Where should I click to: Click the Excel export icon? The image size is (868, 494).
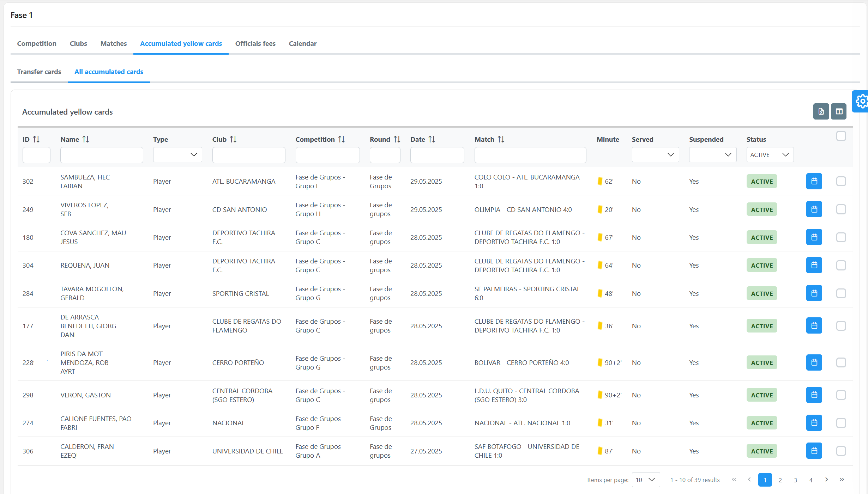[x=821, y=111]
